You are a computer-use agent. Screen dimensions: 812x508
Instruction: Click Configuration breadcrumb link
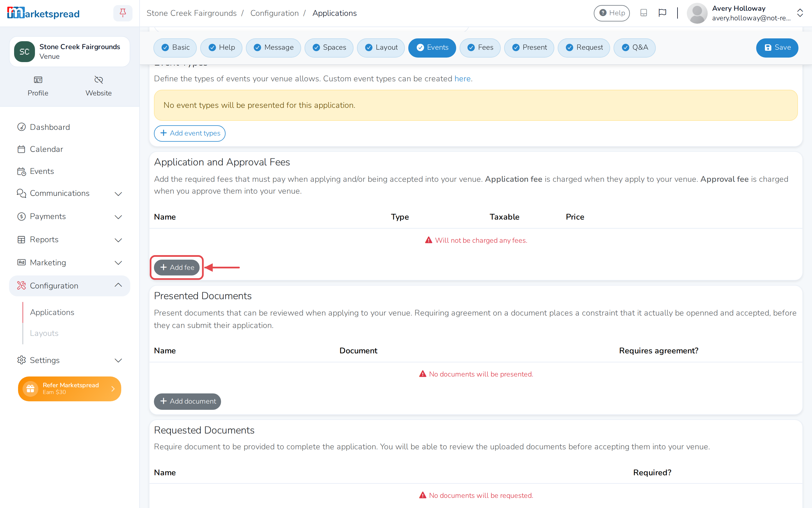point(274,13)
